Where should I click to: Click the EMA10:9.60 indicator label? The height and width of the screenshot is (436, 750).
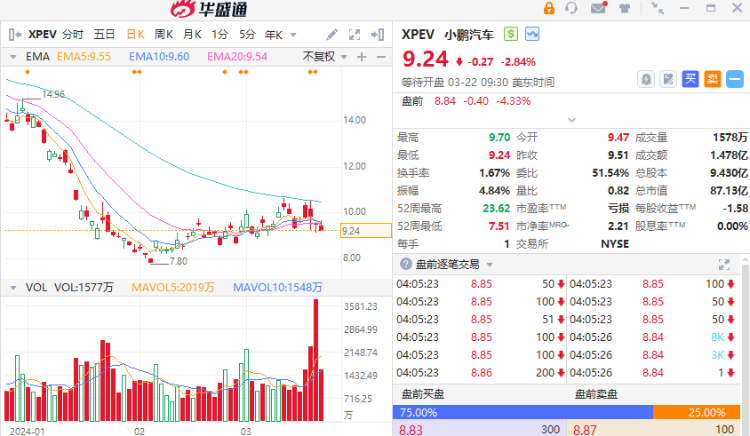click(159, 56)
